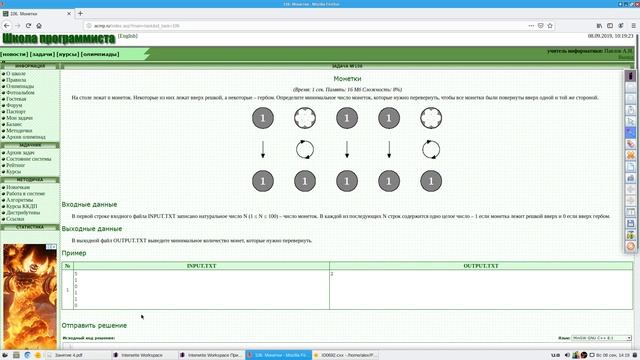Viewport: 640px width, 360px height.
Task: Open the programming language dropdown
Action: (x=601, y=338)
